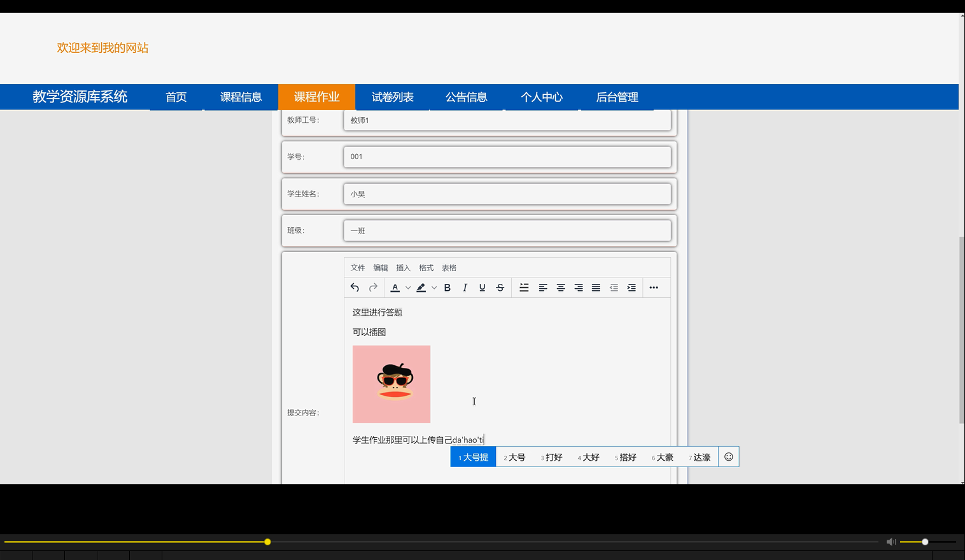Click the Redo icon in the editor toolbar
Screen dimensions: 965x560
[373, 287]
